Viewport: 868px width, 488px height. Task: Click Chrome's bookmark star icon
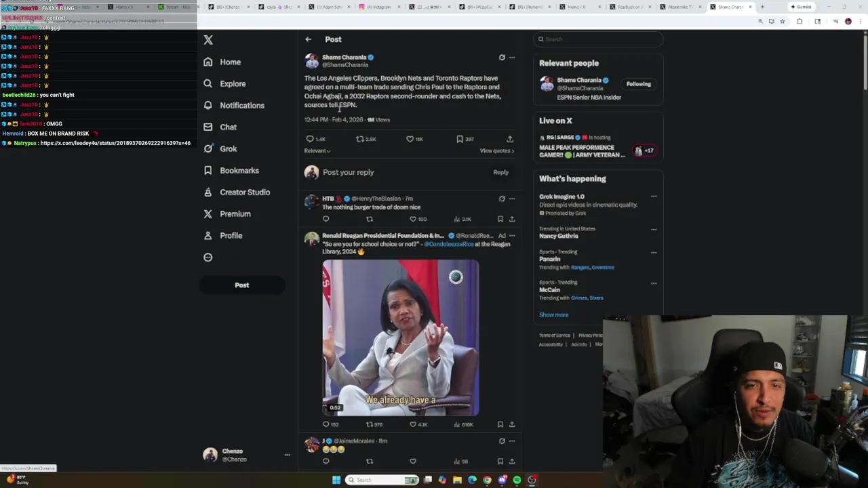(x=783, y=22)
